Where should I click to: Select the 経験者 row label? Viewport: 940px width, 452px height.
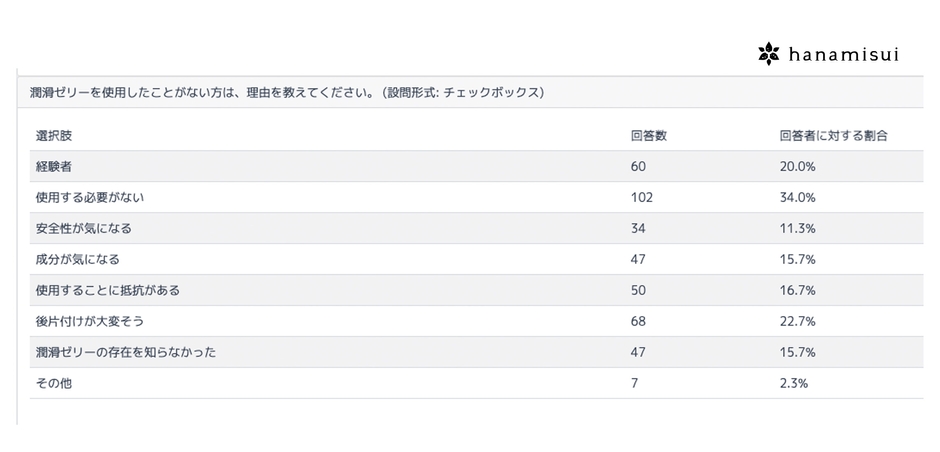tap(54, 166)
